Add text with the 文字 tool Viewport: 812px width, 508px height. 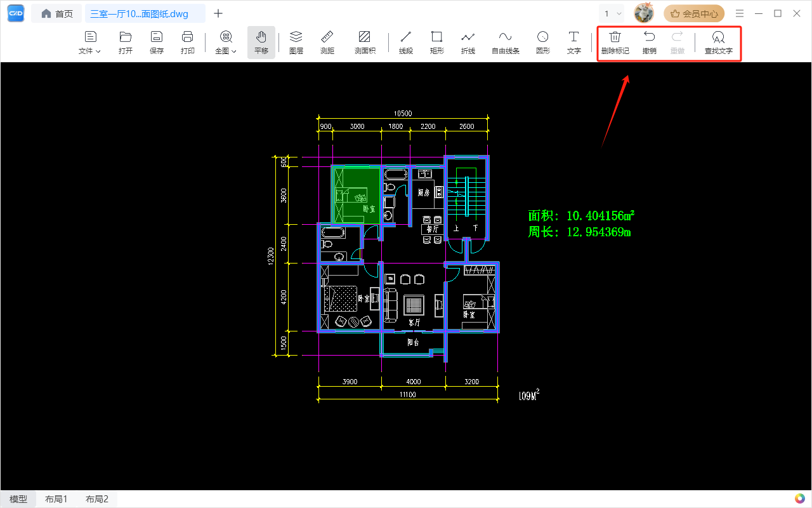coord(574,43)
